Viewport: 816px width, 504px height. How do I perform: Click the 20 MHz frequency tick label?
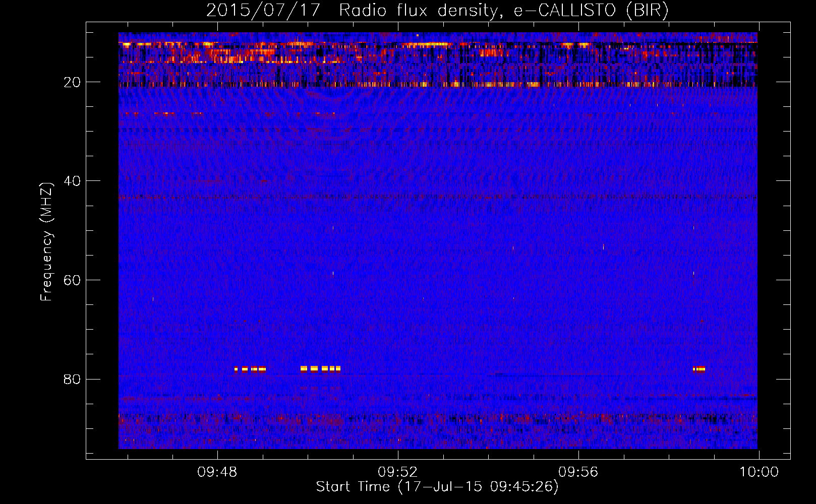click(x=73, y=82)
